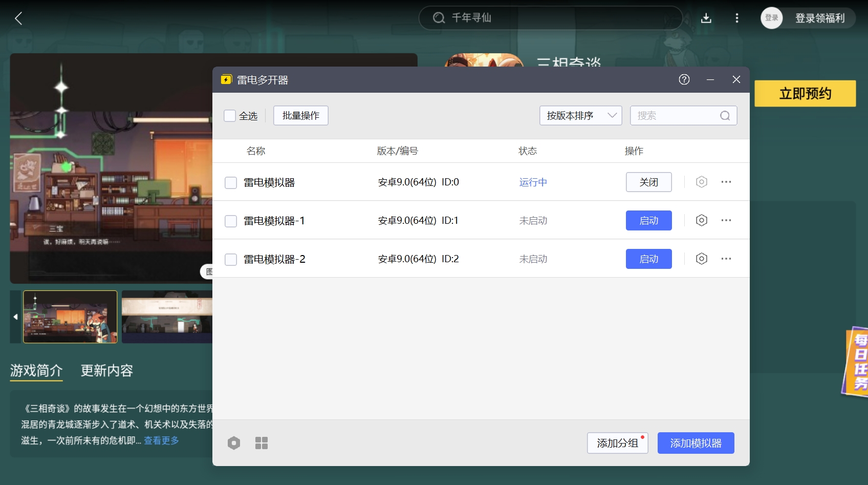Go back using the arrow in app store window
The height and width of the screenshot is (485, 868).
(x=18, y=18)
